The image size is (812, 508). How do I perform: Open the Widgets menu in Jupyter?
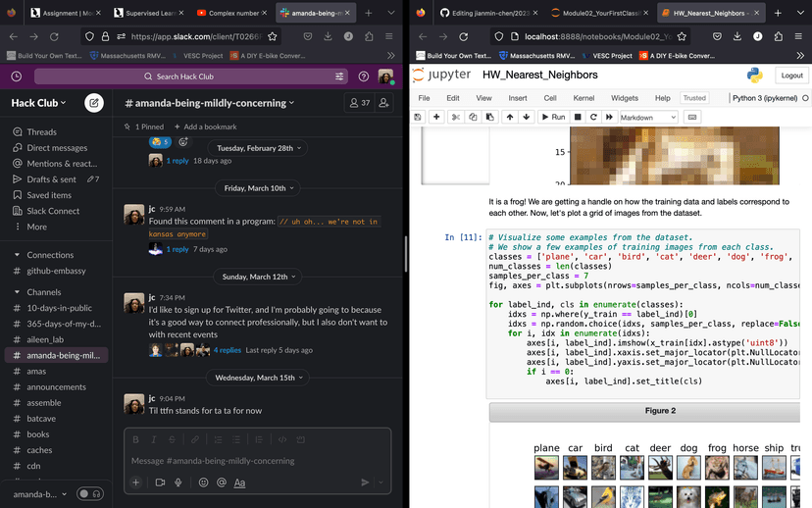pyautogui.click(x=624, y=98)
